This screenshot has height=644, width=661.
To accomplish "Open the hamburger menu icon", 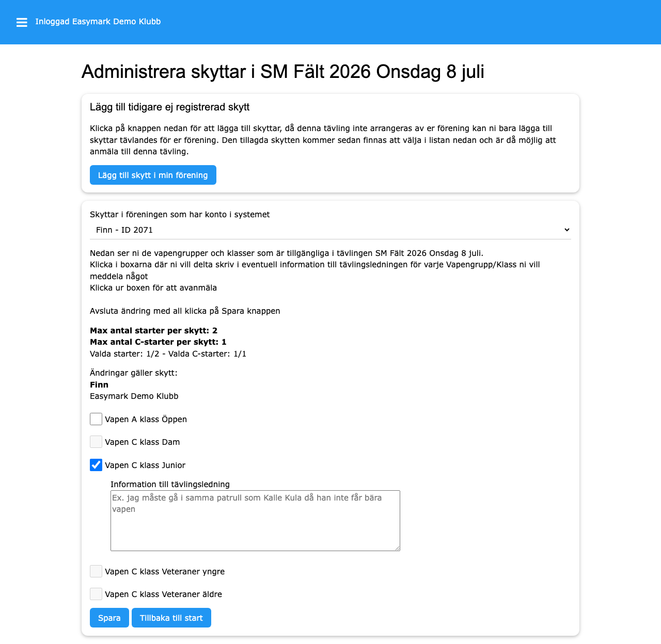I will 22,22.
